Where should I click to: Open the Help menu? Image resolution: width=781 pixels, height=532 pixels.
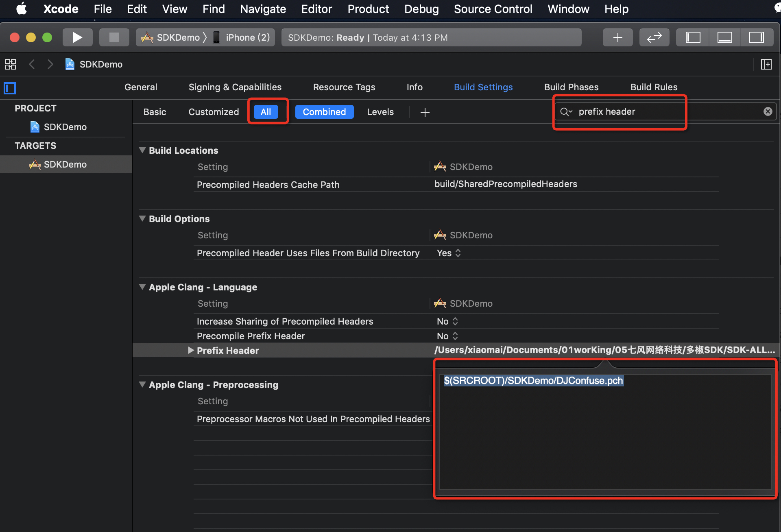point(616,9)
